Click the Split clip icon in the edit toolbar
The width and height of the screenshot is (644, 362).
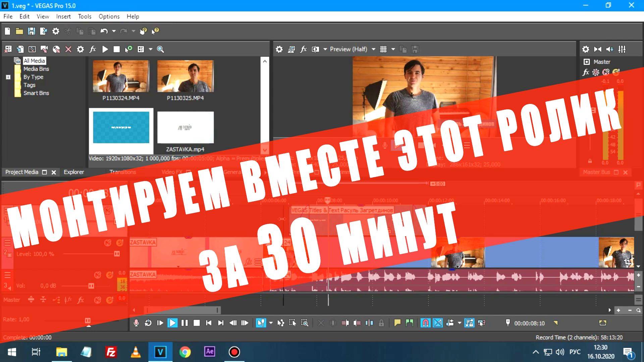[x=369, y=323]
